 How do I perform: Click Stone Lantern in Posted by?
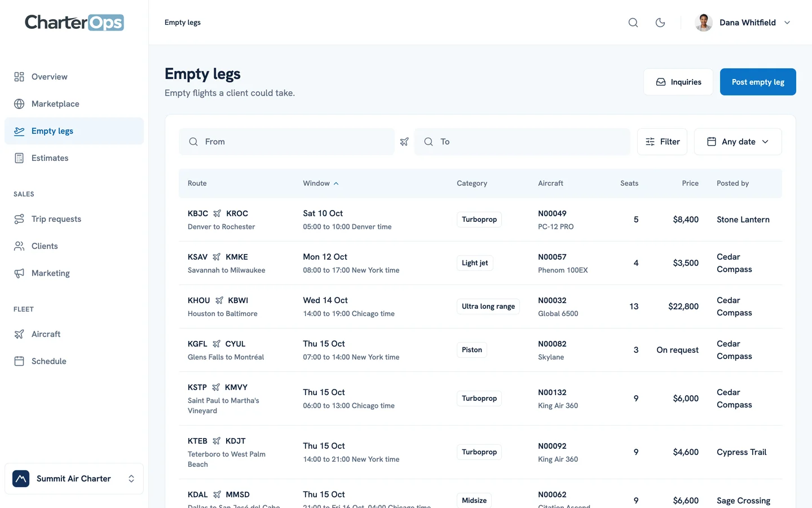click(x=743, y=220)
